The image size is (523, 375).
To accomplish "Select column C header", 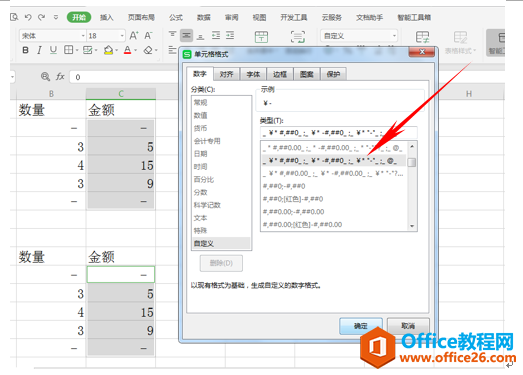I will click(x=121, y=94).
